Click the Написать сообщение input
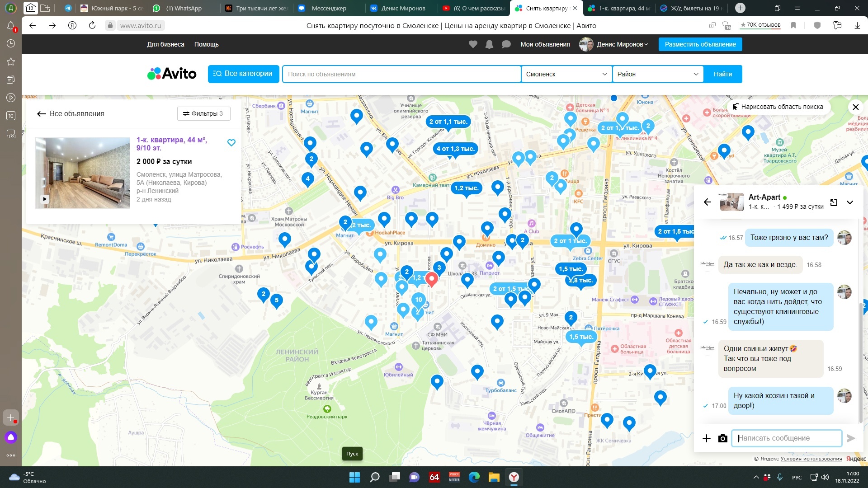Image resolution: width=868 pixels, height=488 pixels. (x=787, y=438)
